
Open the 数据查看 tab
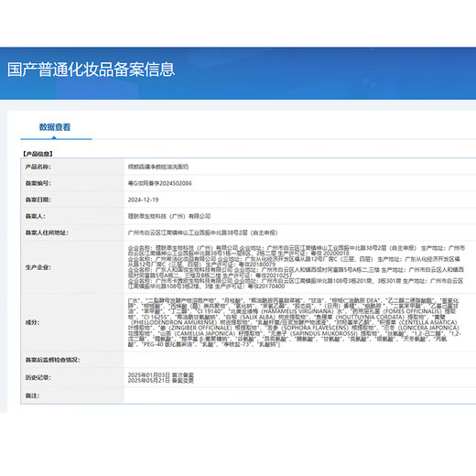55,127
